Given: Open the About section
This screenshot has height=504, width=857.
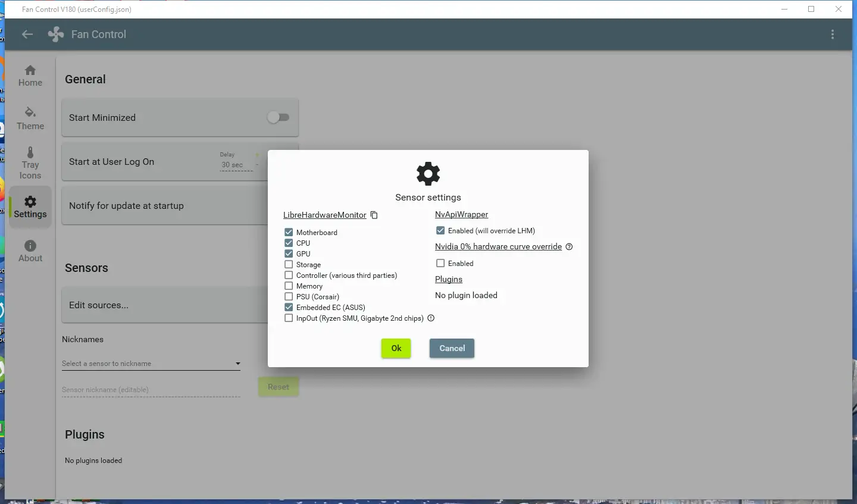Looking at the screenshot, I should pos(30,251).
